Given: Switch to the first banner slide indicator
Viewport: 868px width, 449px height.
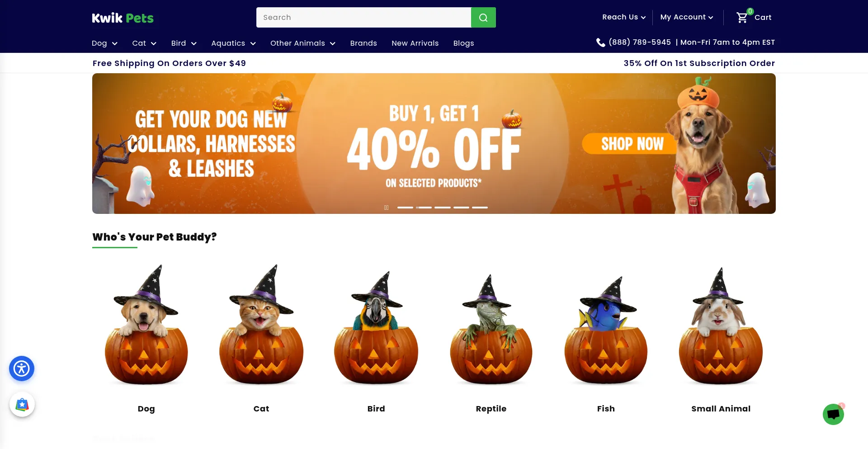Looking at the screenshot, I should (x=405, y=208).
